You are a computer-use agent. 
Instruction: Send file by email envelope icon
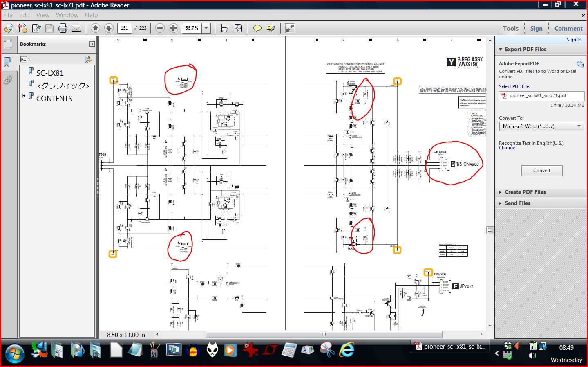point(76,28)
